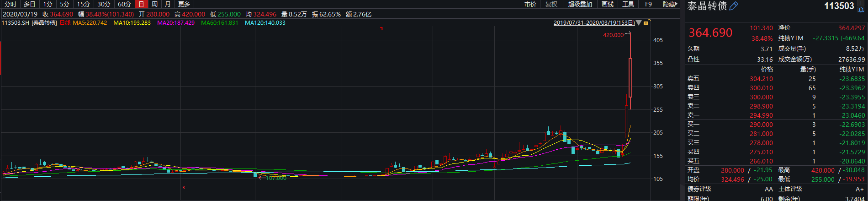Select the 5分 period tab
This screenshot has height=201, width=868.
(65, 4)
